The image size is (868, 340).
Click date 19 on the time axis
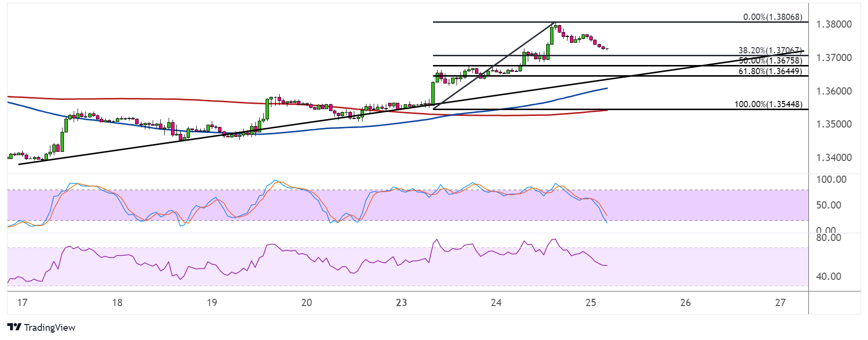(212, 303)
